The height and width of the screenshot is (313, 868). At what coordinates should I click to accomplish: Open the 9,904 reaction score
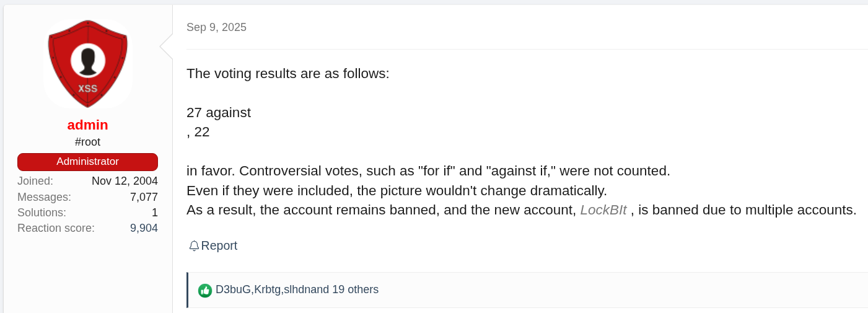[x=144, y=228]
